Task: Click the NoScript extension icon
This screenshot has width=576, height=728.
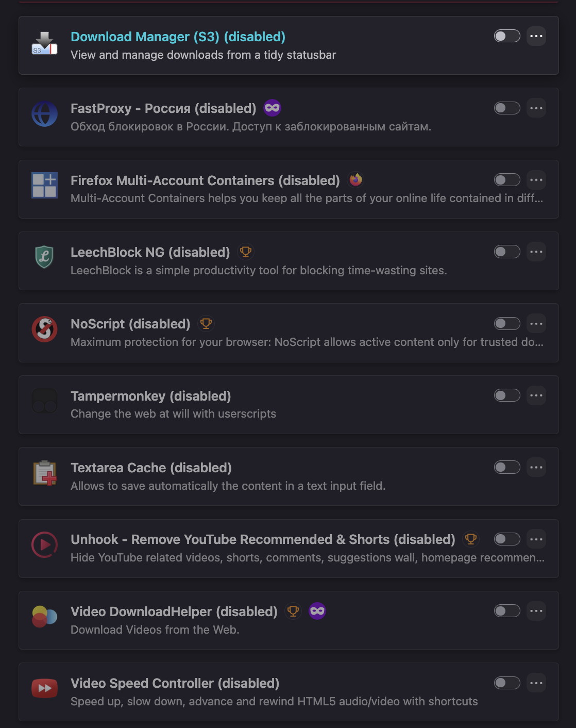Action: (x=44, y=329)
